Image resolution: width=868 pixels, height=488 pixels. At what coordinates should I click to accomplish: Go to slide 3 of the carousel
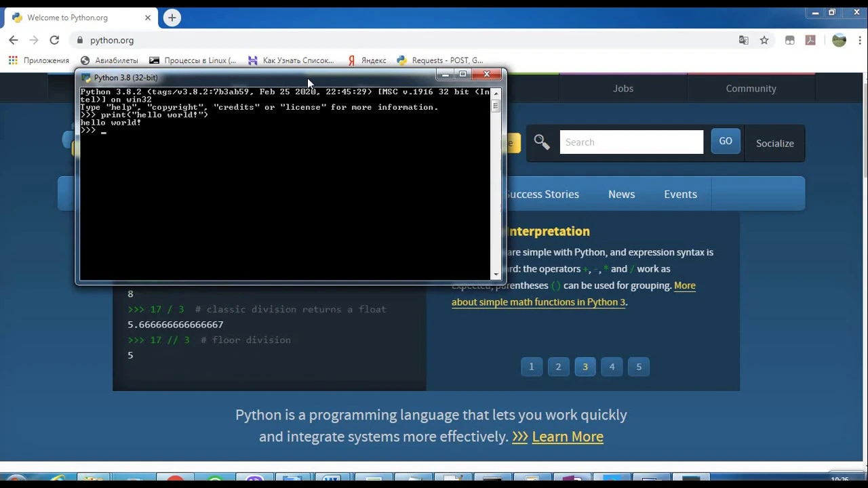tap(585, 367)
